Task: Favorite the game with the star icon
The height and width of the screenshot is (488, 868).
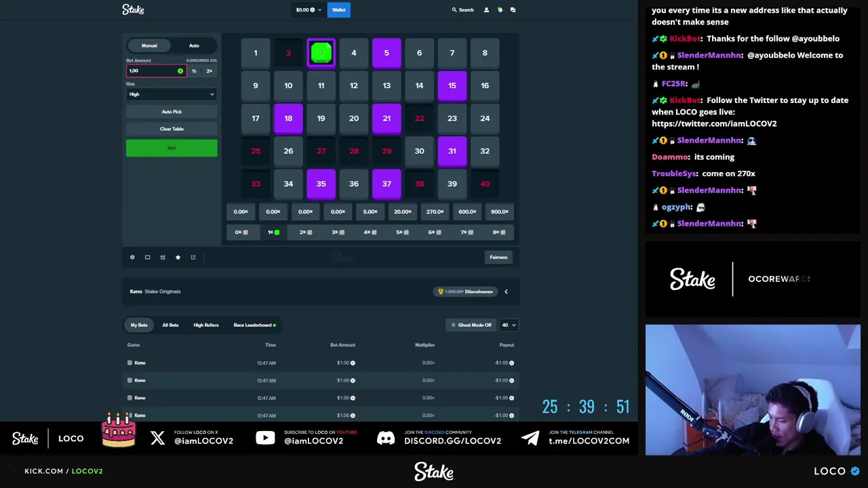Action: [178, 258]
